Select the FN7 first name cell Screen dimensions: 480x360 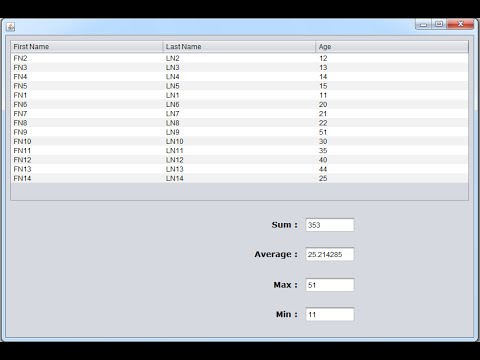pyautogui.click(x=87, y=114)
